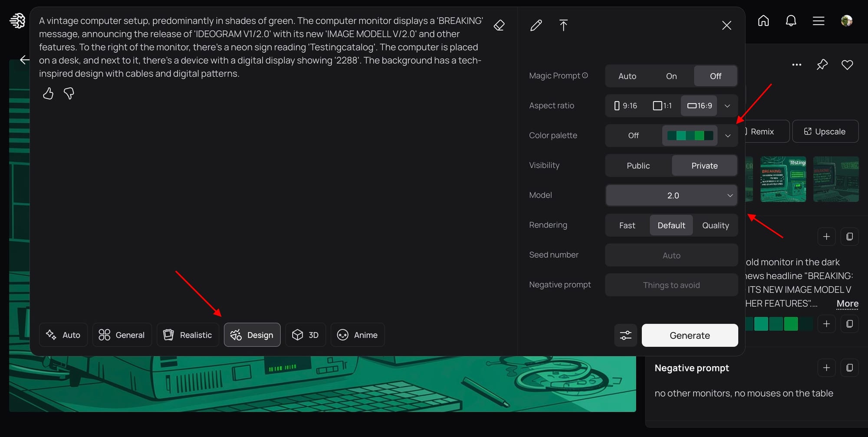
Task: Expand the aspect ratio dropdown chevron
Action: (728, 105)
